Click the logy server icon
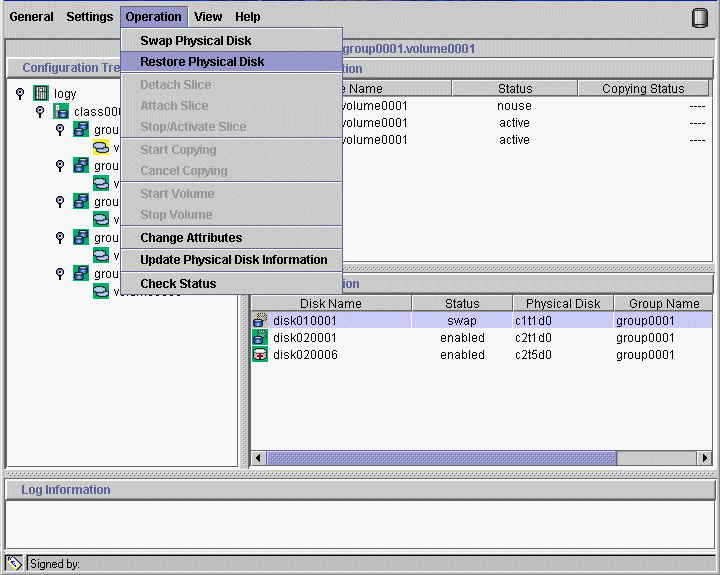 click(41, 93)
